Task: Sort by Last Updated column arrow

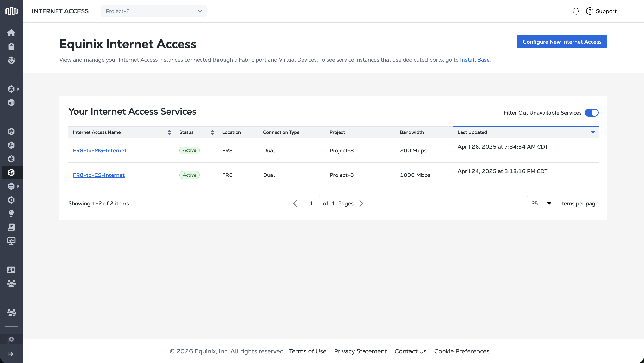Action: click(593, 132)
